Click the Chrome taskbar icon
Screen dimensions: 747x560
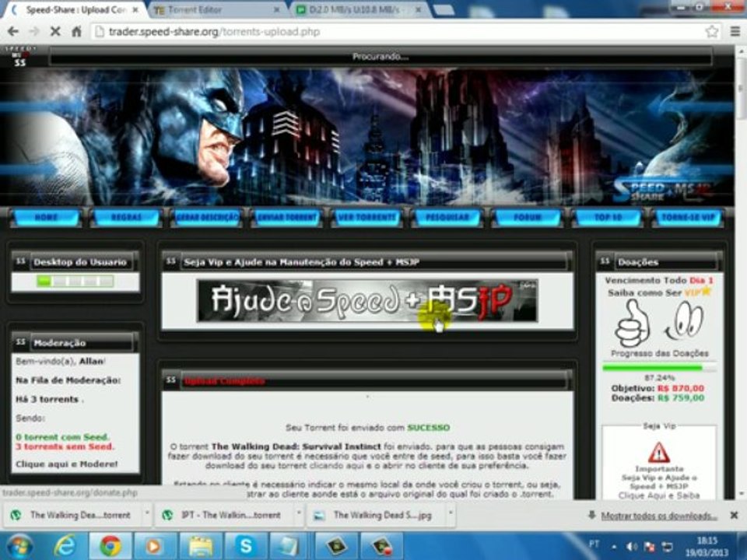point(110,546)
